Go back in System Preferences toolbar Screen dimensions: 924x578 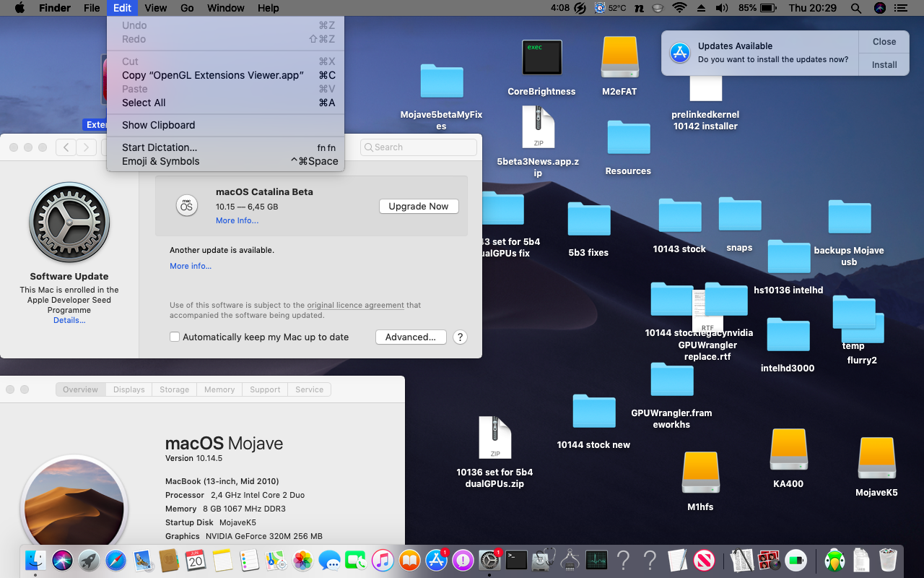66,147
